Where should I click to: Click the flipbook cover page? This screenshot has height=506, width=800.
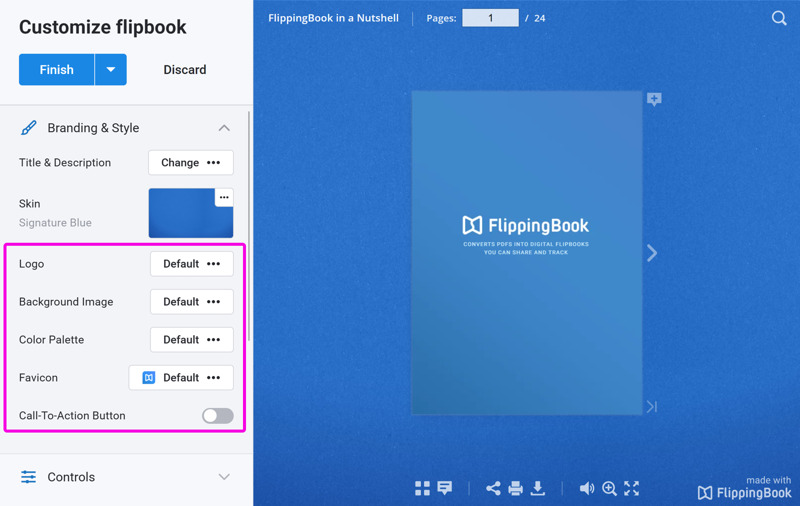[527, 253]
